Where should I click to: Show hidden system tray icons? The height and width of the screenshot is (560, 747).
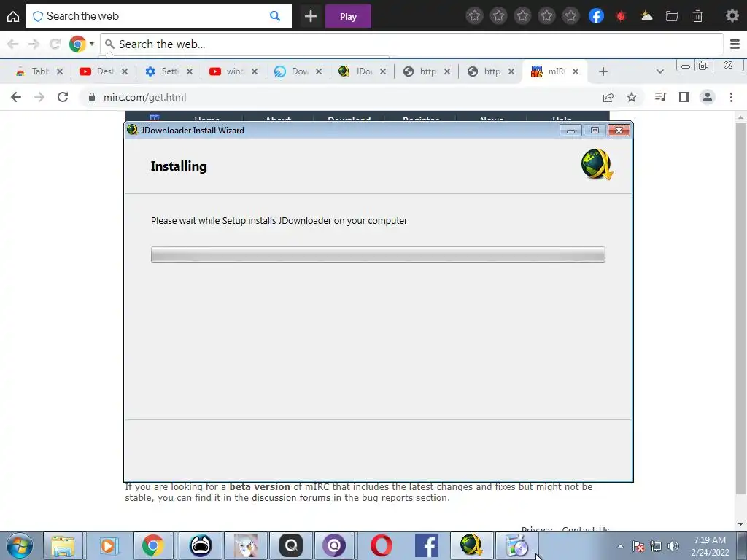pos(620,546)
